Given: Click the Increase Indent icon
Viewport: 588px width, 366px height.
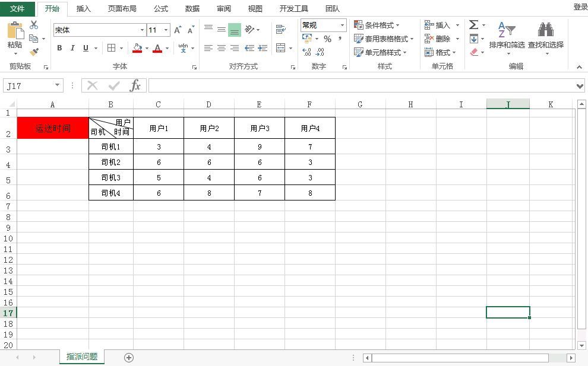Looking at the screenshot, I should tap(263, 48).
